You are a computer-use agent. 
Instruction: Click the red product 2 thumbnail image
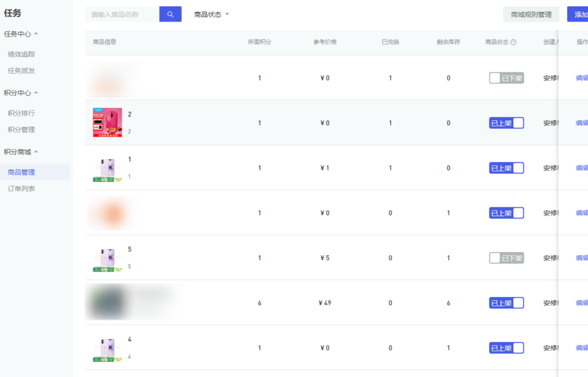click(x=107, y=122)
